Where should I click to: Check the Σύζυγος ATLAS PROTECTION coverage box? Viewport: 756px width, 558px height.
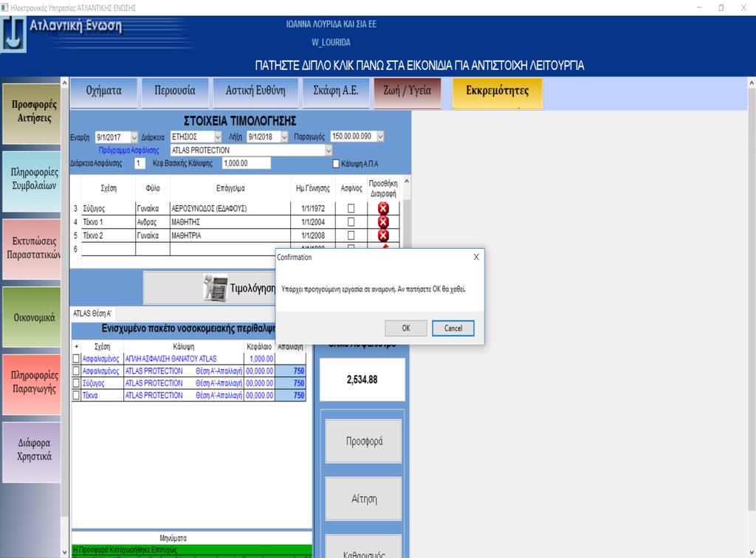pos(76,383)
